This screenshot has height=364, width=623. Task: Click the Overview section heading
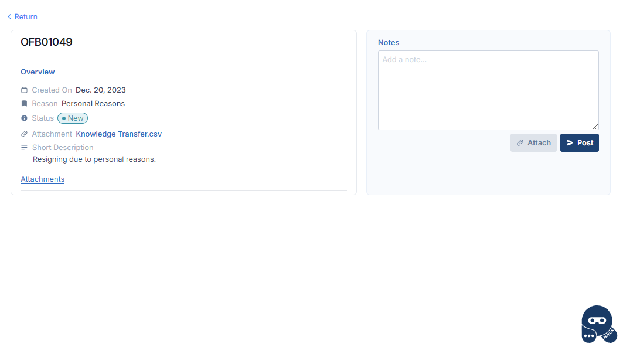point(38,72)
